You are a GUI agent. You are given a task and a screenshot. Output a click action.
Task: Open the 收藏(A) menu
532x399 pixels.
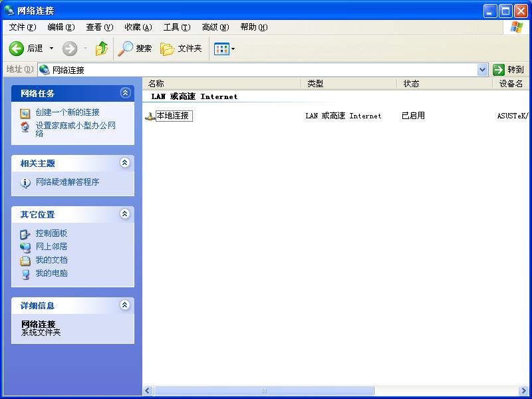coord(138,27)
